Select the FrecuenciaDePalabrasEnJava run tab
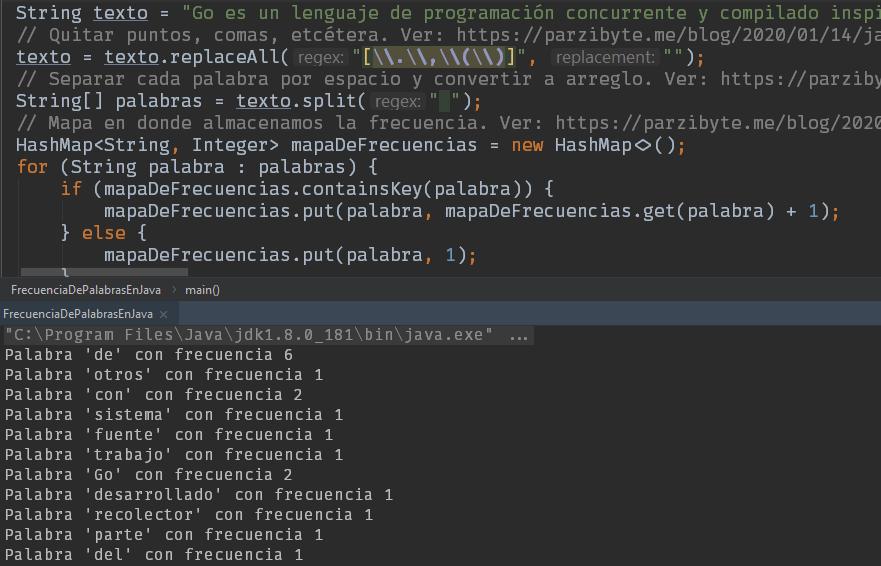 78,314
